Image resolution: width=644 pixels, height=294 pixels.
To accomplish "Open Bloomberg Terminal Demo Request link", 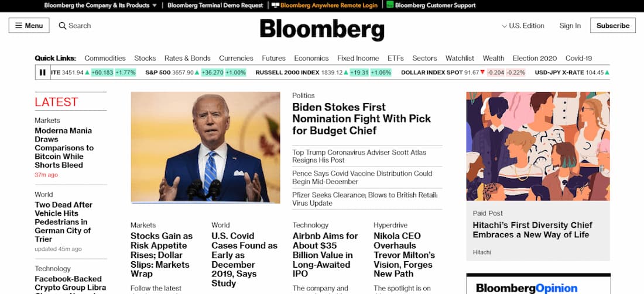I will [x=215, y=5].
